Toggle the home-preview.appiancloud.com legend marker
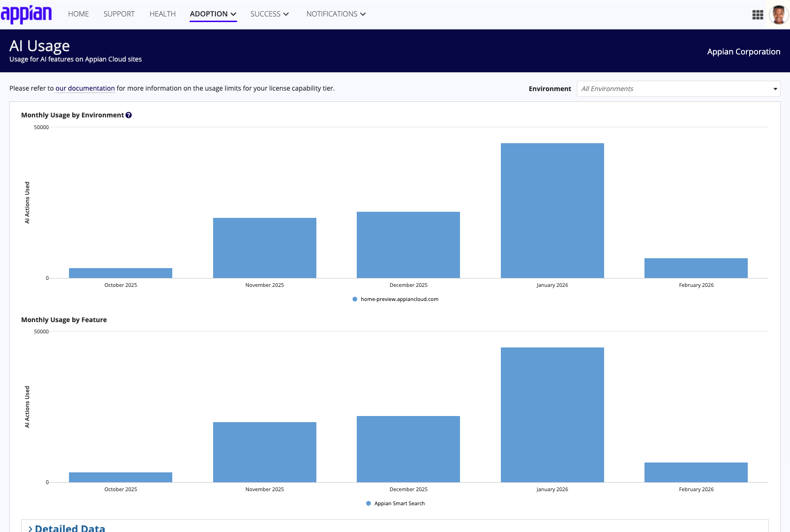790x532 pixels. [355, 299]
